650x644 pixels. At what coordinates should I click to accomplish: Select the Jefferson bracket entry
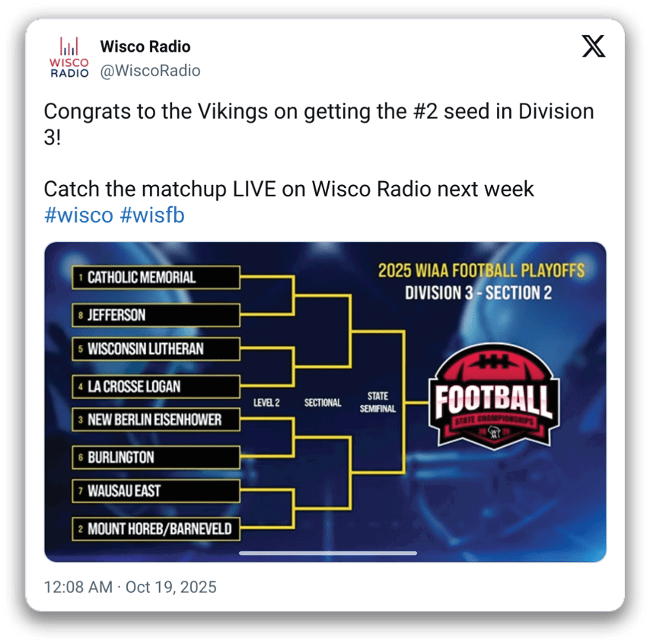pos(156,314)
